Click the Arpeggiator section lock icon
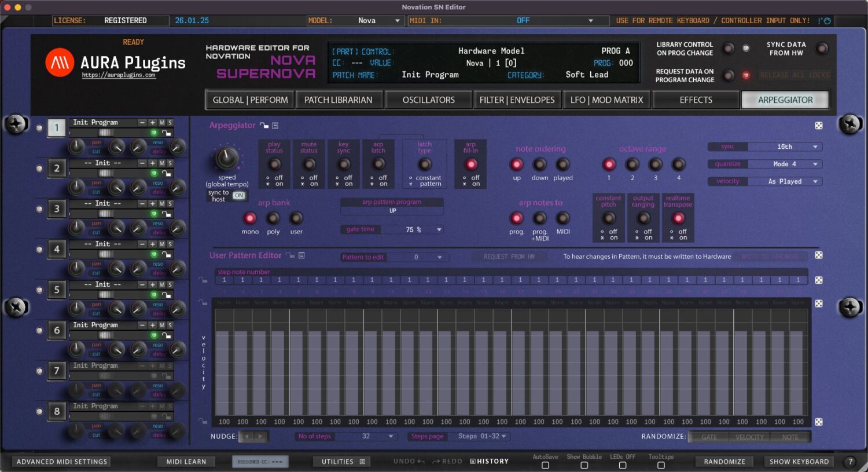Screen dimensions: 868x472 tap(264, 125)
